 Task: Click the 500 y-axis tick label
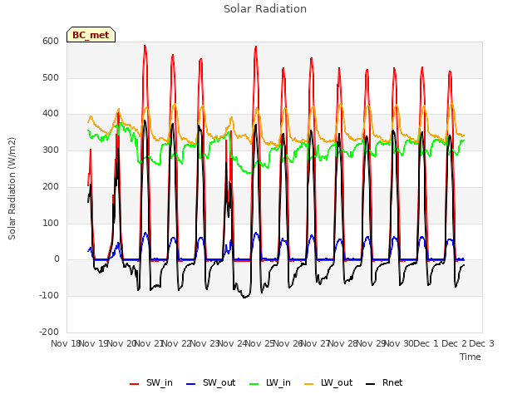click(51, 77)
